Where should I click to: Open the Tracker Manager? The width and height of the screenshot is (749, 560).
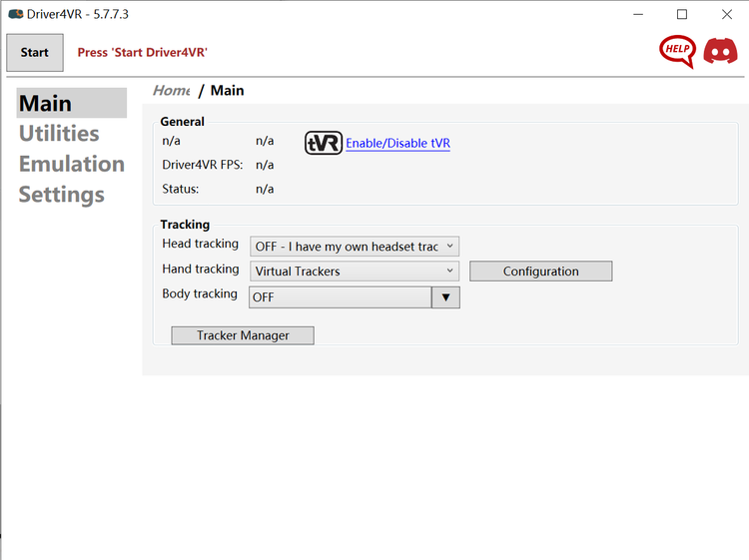point(243,335)
